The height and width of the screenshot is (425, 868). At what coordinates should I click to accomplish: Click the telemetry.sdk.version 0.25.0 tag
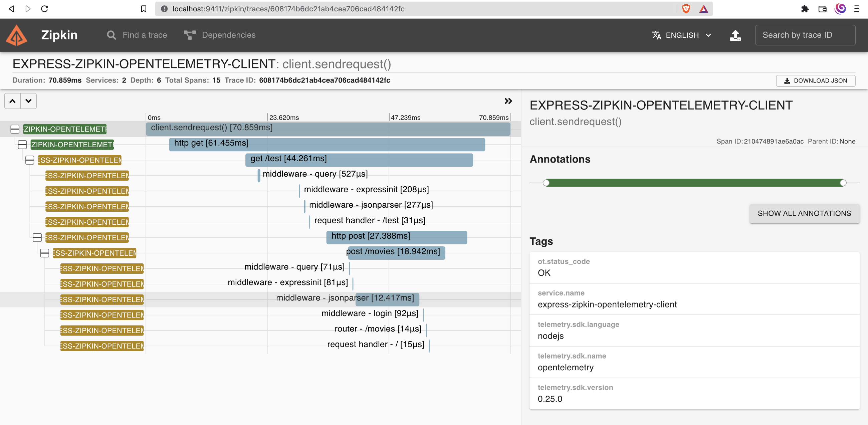point(694,394)
